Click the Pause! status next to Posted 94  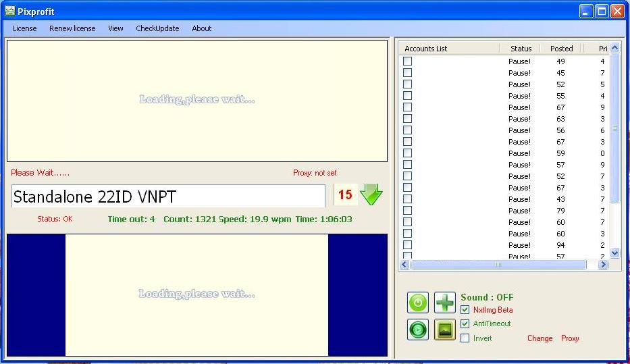519,245
